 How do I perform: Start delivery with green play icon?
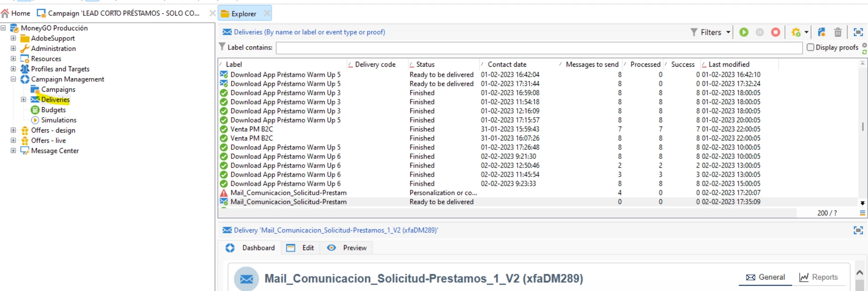(744, 32)
